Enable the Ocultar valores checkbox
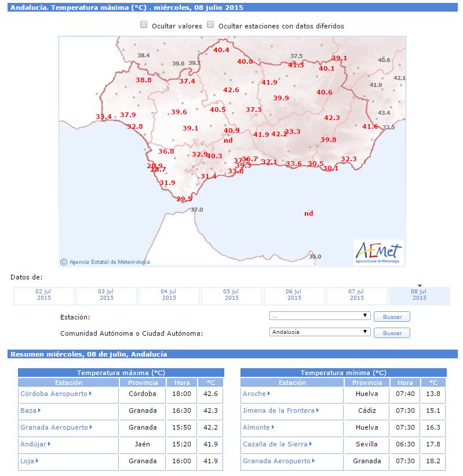 pyautogui.click(x=144, y=25)
